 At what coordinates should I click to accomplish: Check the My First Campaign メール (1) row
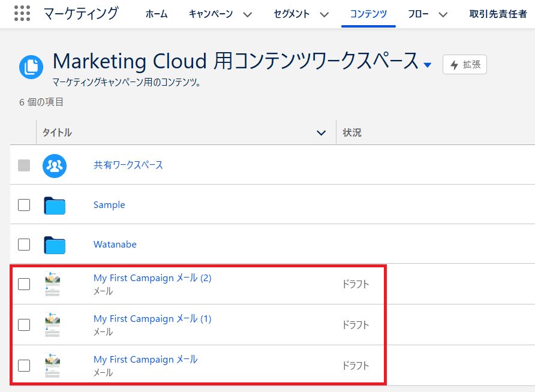(24, 325)
